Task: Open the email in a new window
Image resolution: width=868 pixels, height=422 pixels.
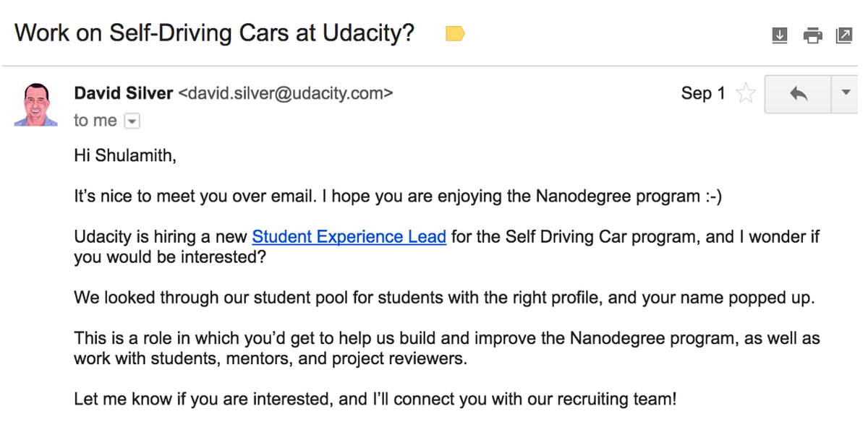Action: [843, 35]
